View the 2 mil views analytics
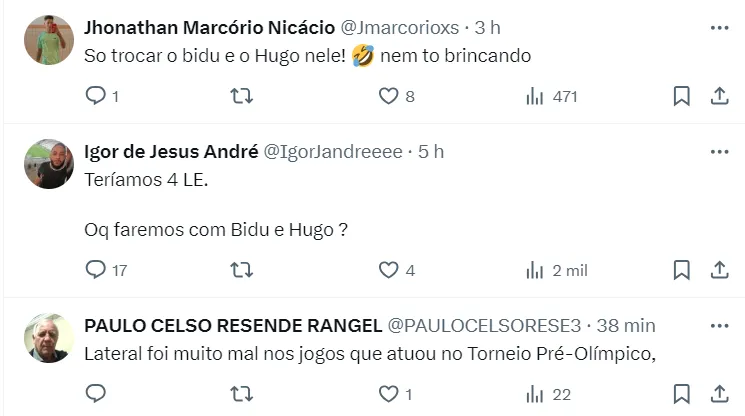Image resolution: width=745 pixels, height=416 pixels. [535, 270]
